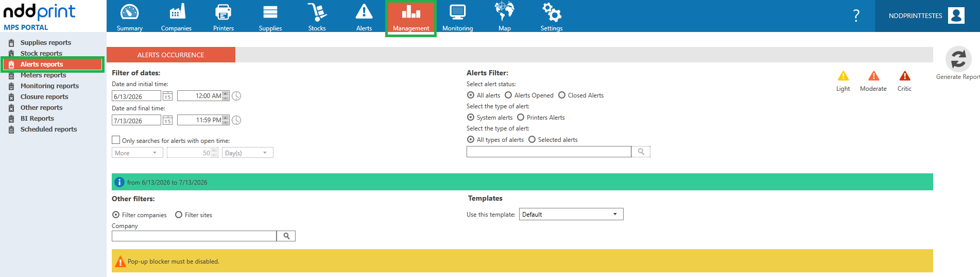Open the Stocks hand-truck icon

[317, 12]
